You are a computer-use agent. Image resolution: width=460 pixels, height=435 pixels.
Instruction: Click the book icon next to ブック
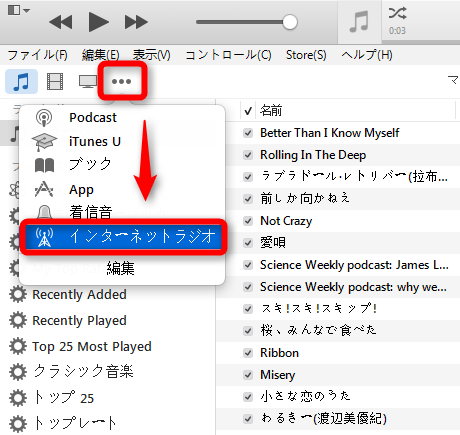pyautogui.click(x=44, y=165)
